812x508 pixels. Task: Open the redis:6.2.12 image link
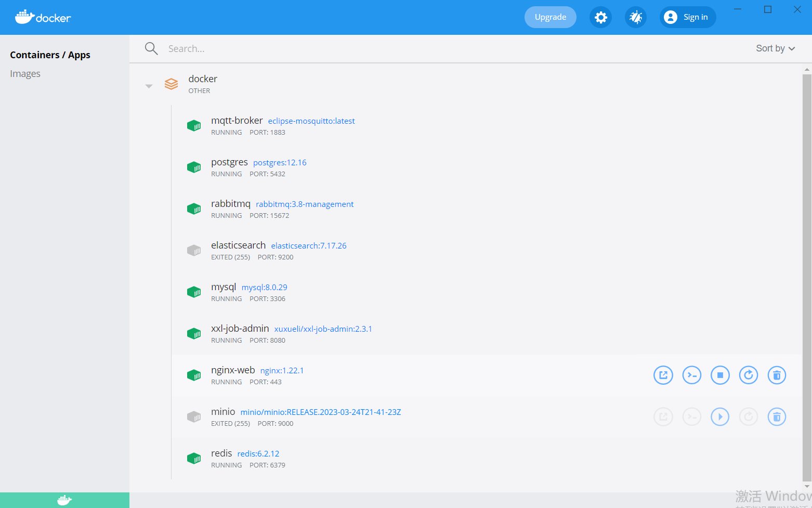pos(258,453)
